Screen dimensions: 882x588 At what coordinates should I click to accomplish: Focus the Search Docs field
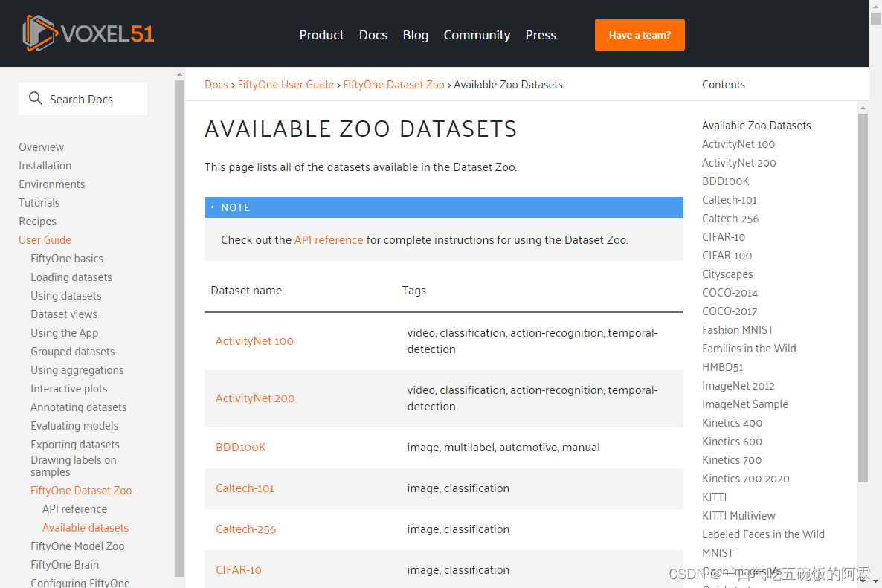83,99
